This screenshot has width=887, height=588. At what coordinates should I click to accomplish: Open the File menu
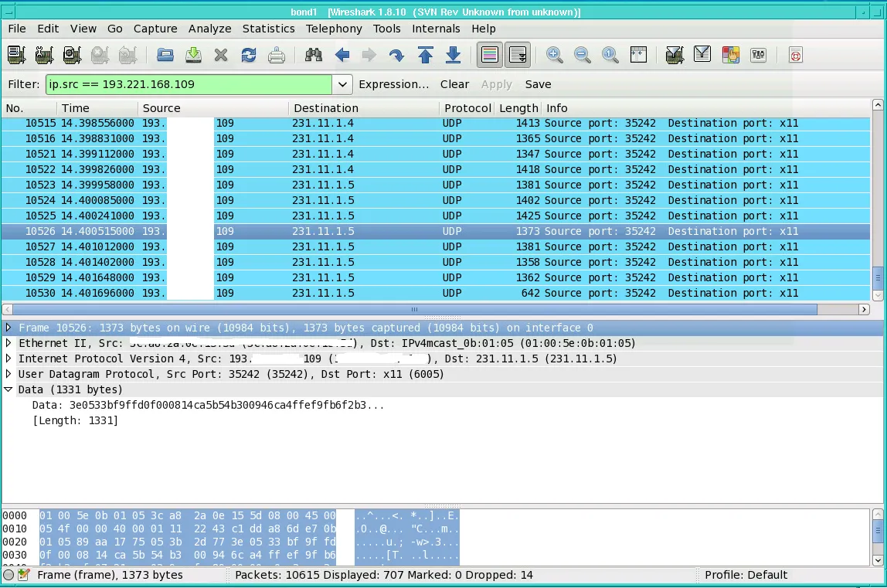17,29
